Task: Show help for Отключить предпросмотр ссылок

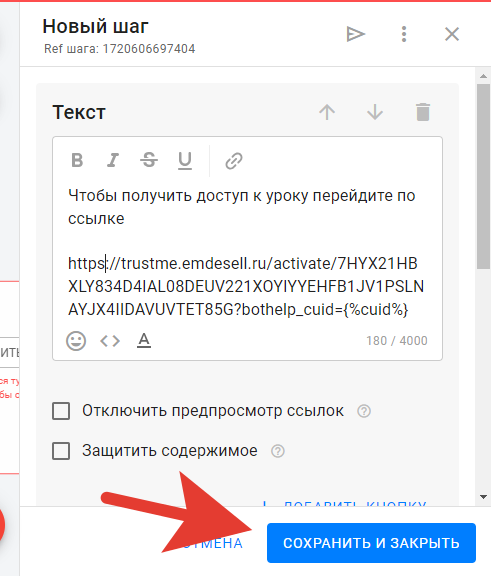Action: [364, 411]
